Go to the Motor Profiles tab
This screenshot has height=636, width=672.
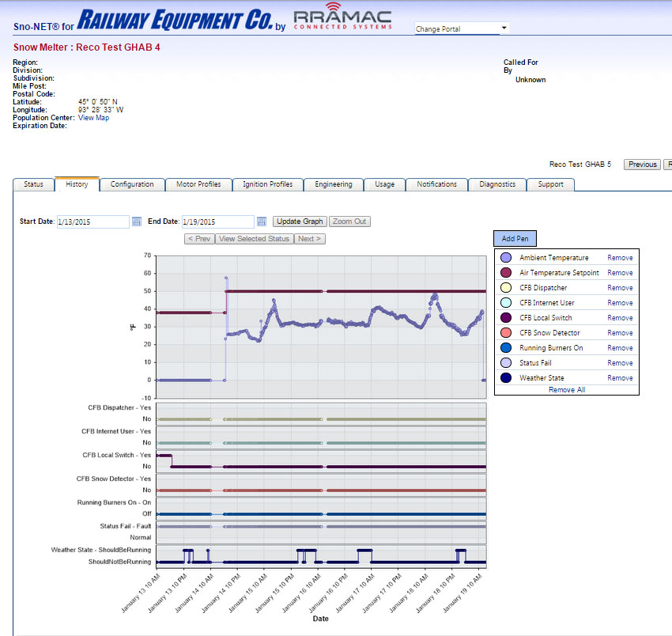click(198, 184)
